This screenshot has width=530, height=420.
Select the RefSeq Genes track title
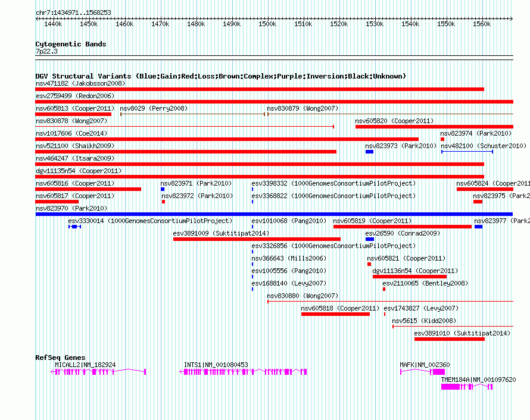click(x=60, y=357)
